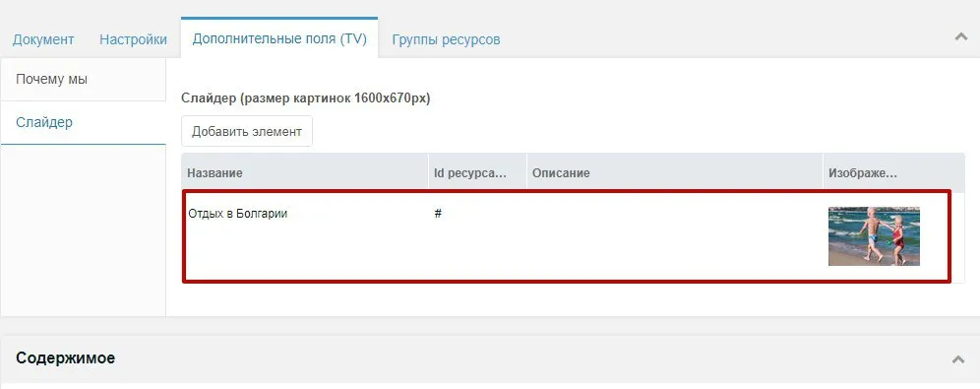Select the Почему мы side tab
The width and height of the screenshot is (980, 389).
[x=83, y=80]
